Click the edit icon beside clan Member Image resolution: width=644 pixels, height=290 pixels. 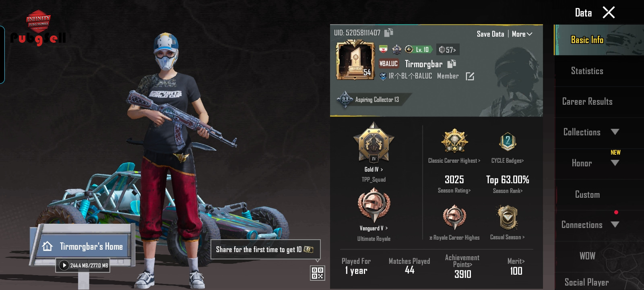[470, 76]
